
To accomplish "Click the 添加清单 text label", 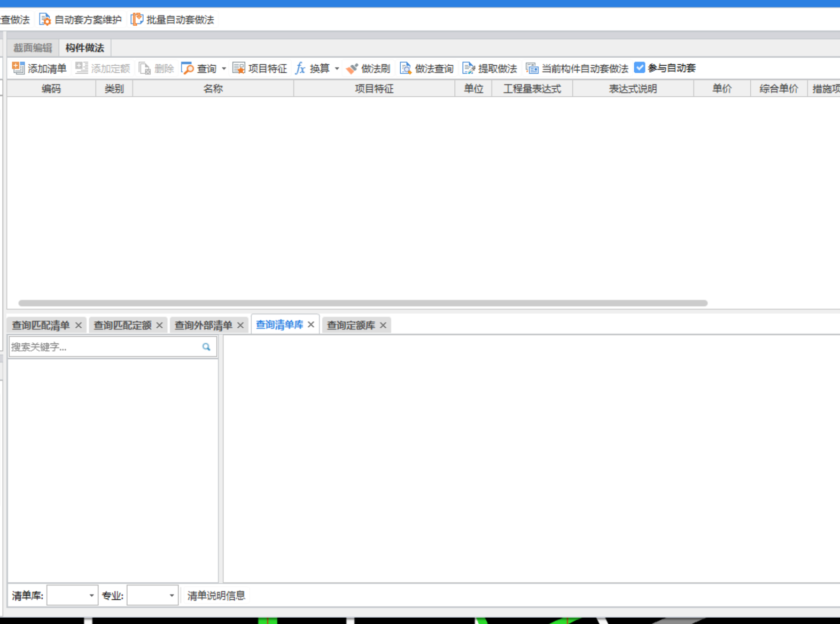I will 47,68.
